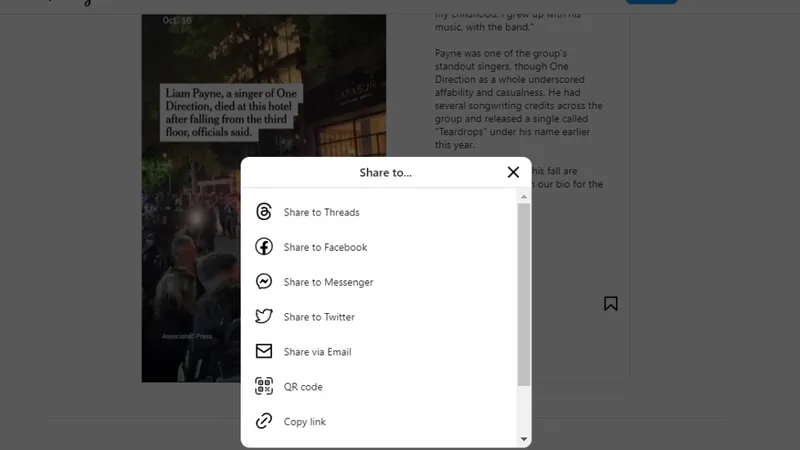The width and height of the screenshot is (800, 450).
Task: Select Share via Email option
Action: 379,352
